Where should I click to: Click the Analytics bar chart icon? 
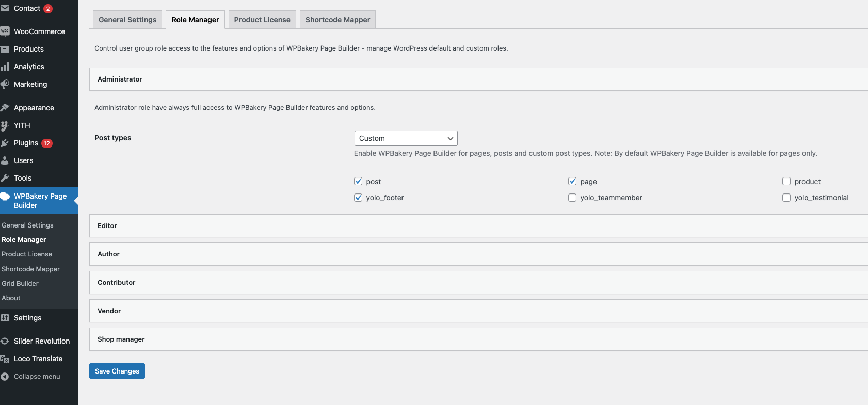(x=5, y=67)
